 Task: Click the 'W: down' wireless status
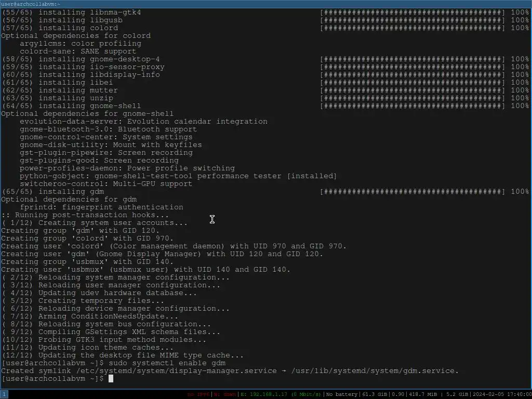(225, 395)
